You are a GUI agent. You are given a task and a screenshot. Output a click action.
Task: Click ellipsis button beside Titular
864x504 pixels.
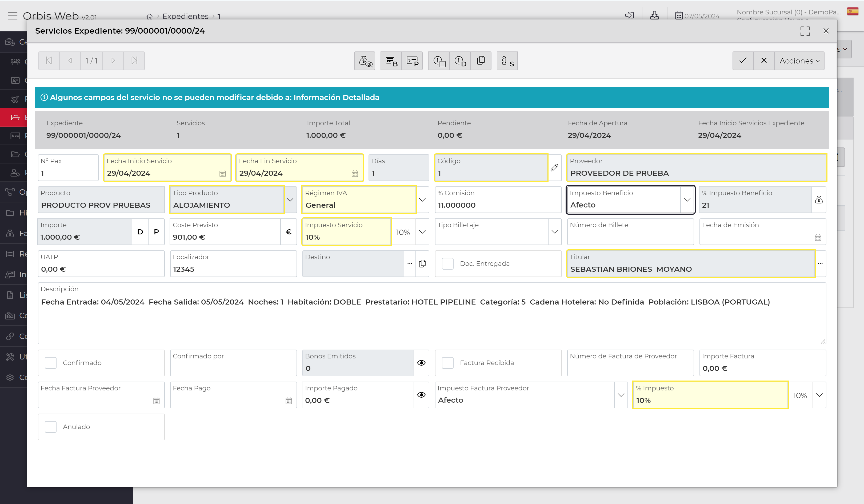point(820,264)
